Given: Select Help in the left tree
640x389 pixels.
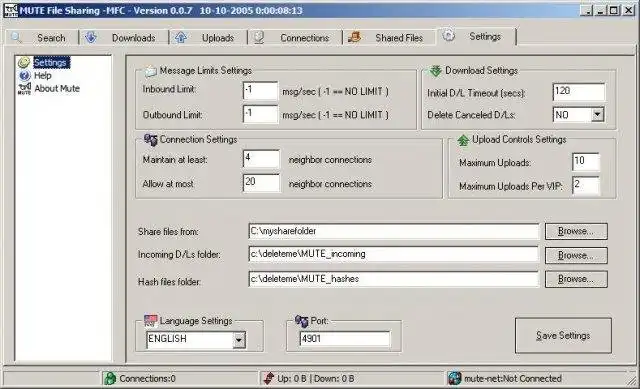Looking at the screenshot, I should (42, 76).
